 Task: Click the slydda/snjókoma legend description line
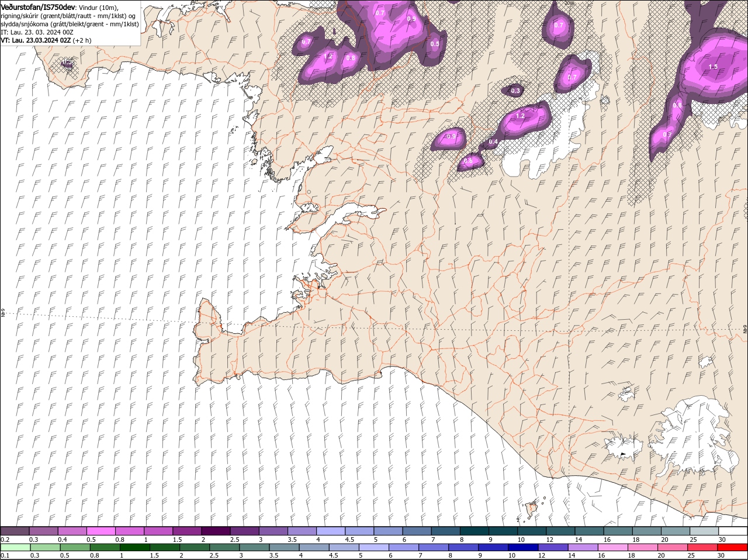[70, 24]
